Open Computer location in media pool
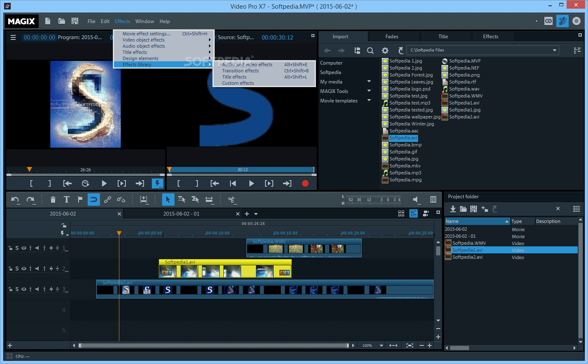This screenshot has height=364, width=588. point(331,63)
